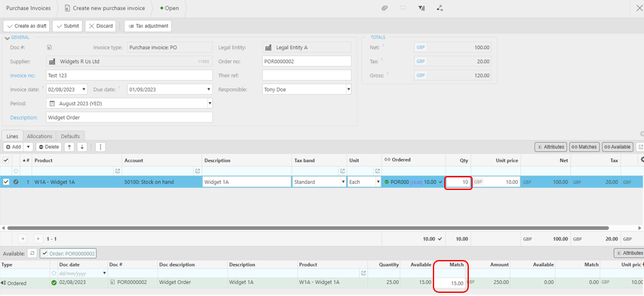Open the share workflow icon in header
The height and width of the screenshot is (296, 644).
pos(440,8)
